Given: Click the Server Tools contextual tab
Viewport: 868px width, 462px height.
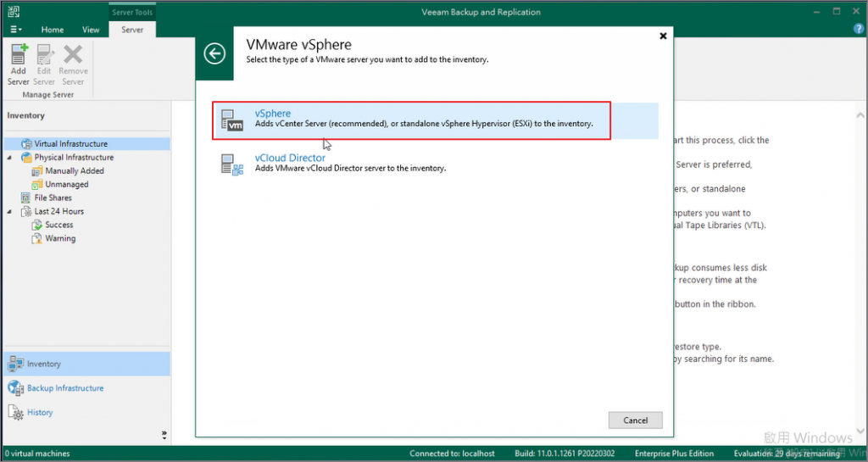Looking at the screenshot, I should (132, 12).
